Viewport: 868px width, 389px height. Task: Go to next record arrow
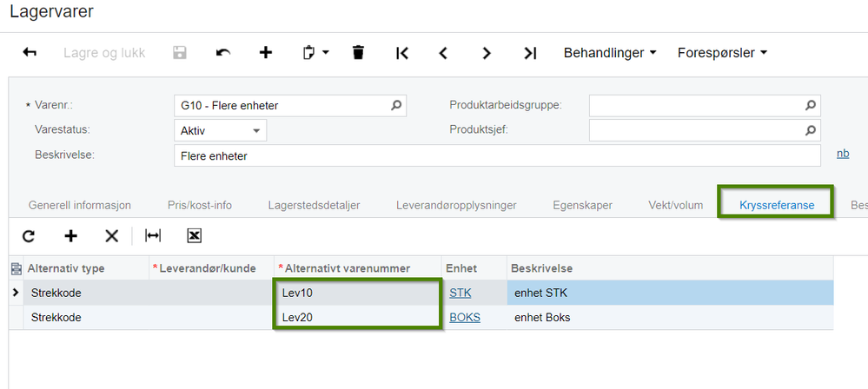click(487, 53)
